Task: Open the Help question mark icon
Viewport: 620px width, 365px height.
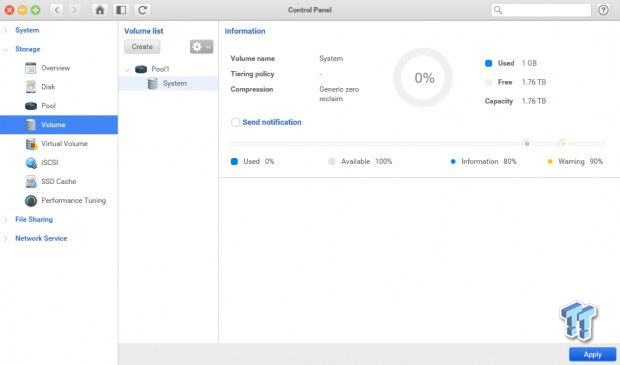Action: point(603,10)
